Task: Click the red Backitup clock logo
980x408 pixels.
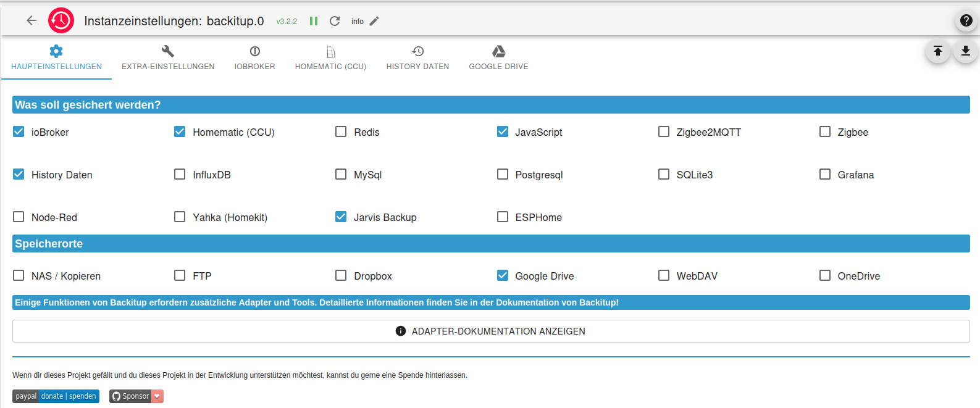Action: click(x=61, y=21)
